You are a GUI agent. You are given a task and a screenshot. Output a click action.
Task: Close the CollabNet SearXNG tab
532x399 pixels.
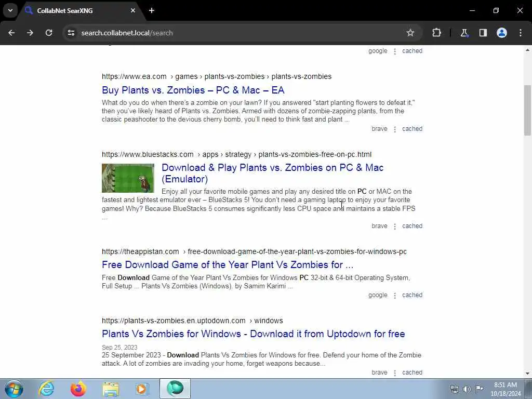coord(133,10)
